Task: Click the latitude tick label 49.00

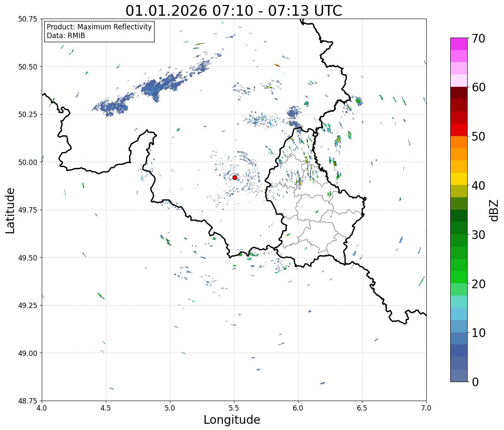Action: pos(27,353)
